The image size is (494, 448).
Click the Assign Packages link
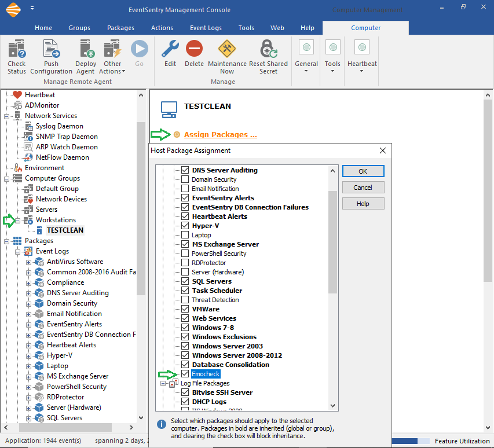point(220,135)
